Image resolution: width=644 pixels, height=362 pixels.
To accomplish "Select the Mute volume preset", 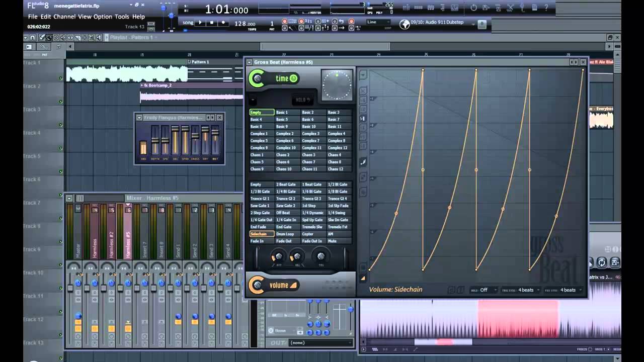I will (339, 241).
